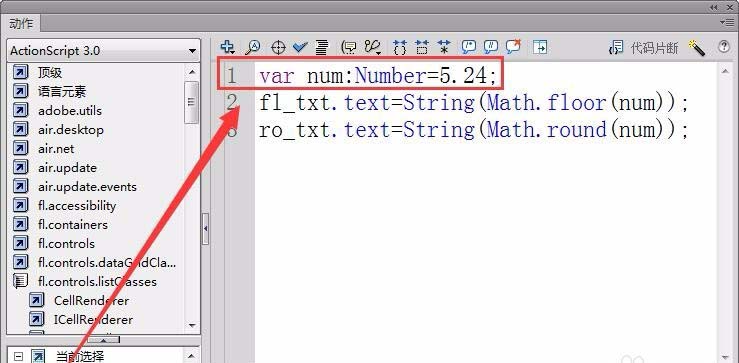Click the horizontal splitter grip below toolbox
739x363 pixels.
(x=104, y=339)
